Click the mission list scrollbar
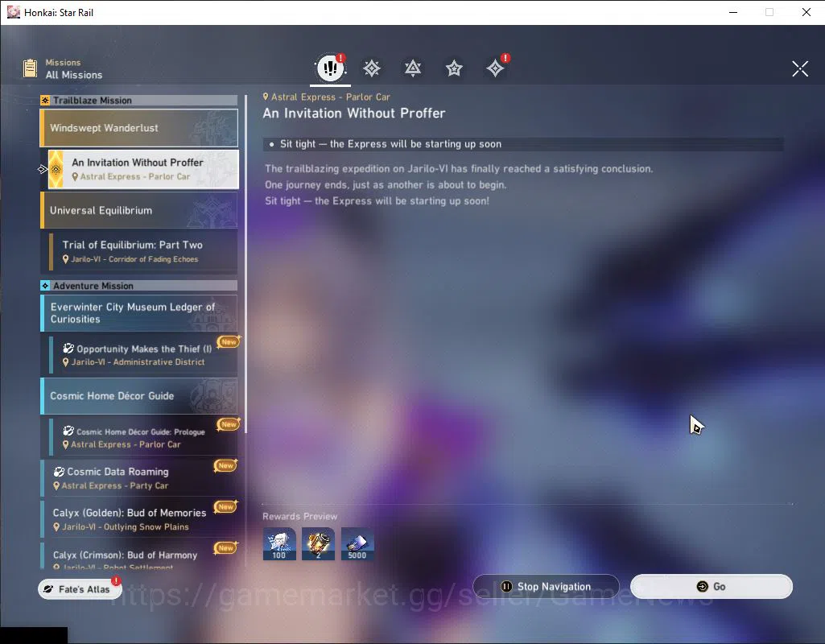 [x=245, y=264]
